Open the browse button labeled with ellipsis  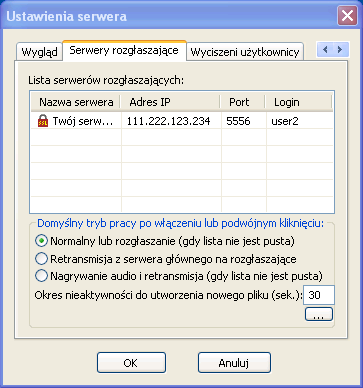(x=319, y=314)
